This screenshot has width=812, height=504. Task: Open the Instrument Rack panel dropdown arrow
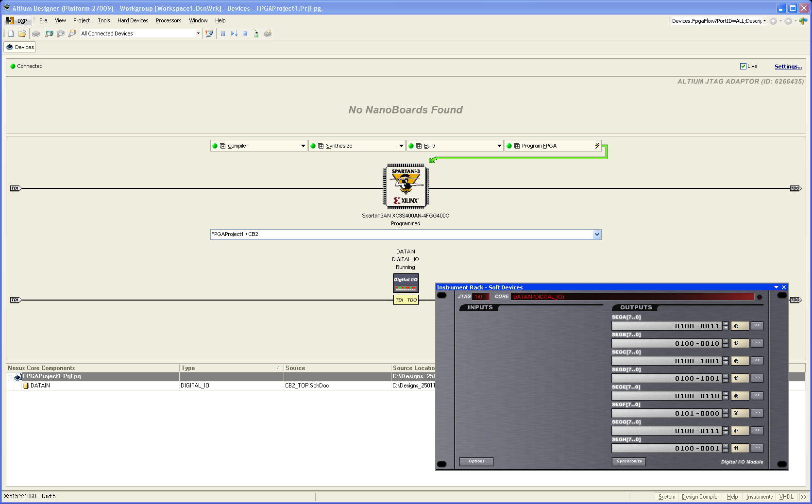click(776, 287)
